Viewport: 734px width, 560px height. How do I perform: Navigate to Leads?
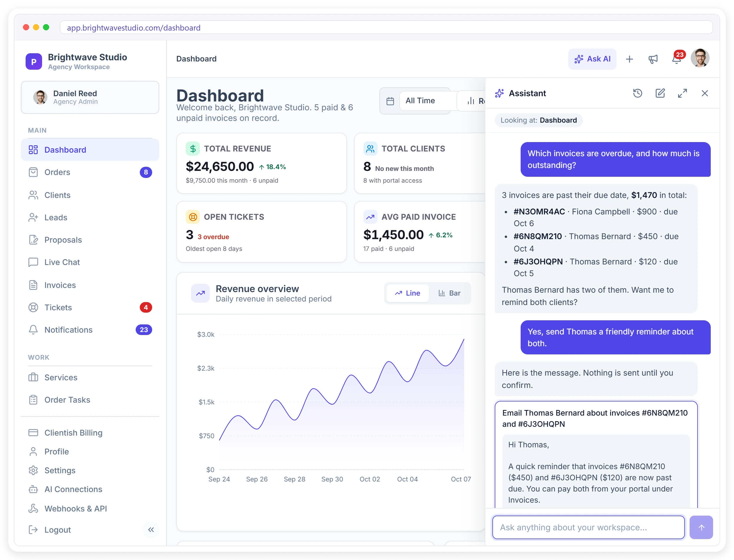[x=90, y=217]
